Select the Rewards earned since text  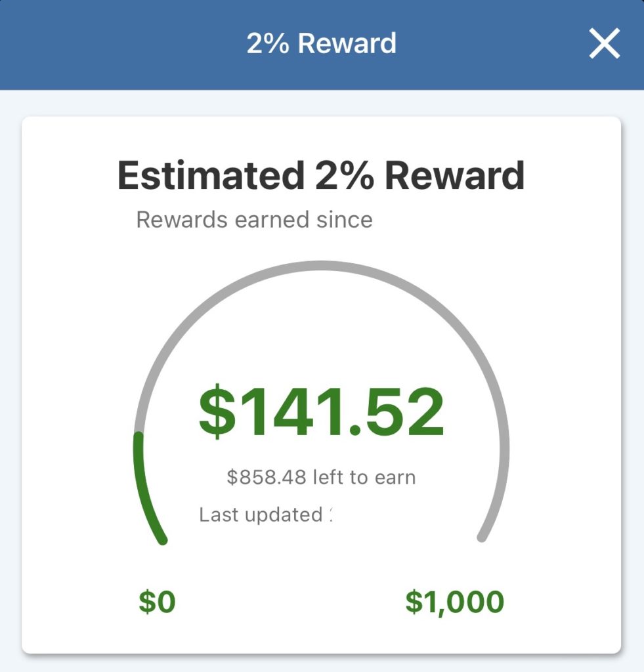coord(254,220)
